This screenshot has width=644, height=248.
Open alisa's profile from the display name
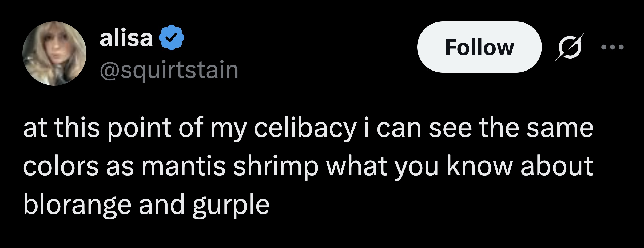(x=125, y=38)
